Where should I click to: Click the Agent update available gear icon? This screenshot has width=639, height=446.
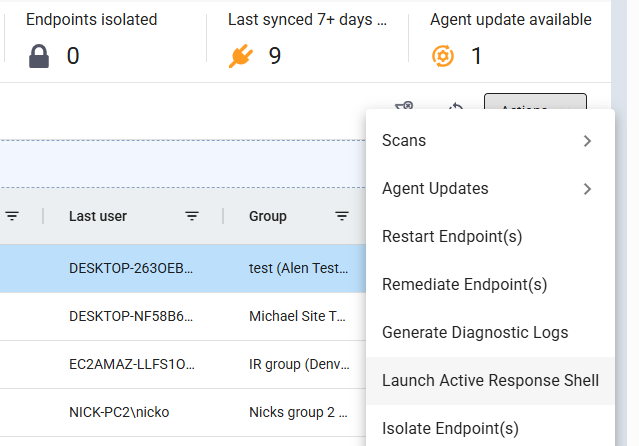click(x=443, y=56)
